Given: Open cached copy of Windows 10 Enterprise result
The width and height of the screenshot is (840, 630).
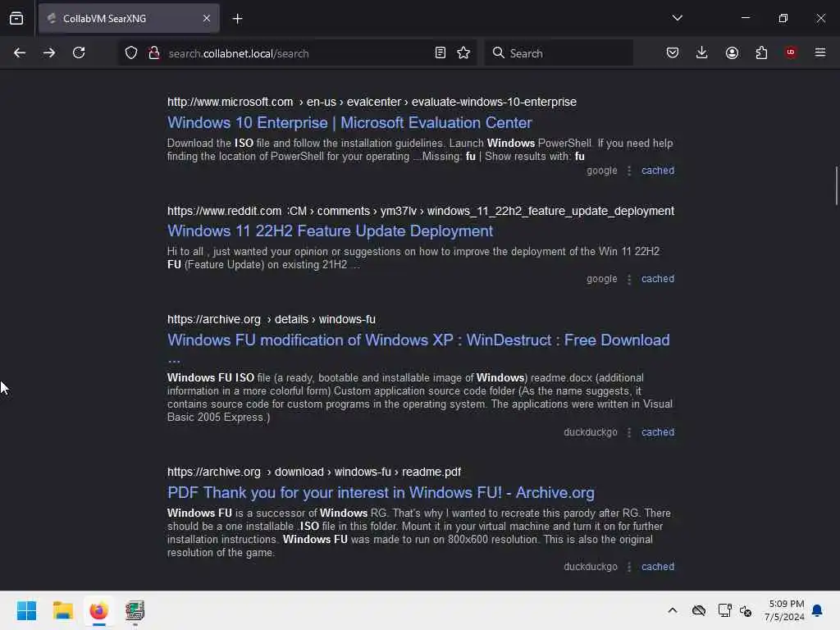Looking at the screenshot, I should pyautogui.click(x=658, y=171).
